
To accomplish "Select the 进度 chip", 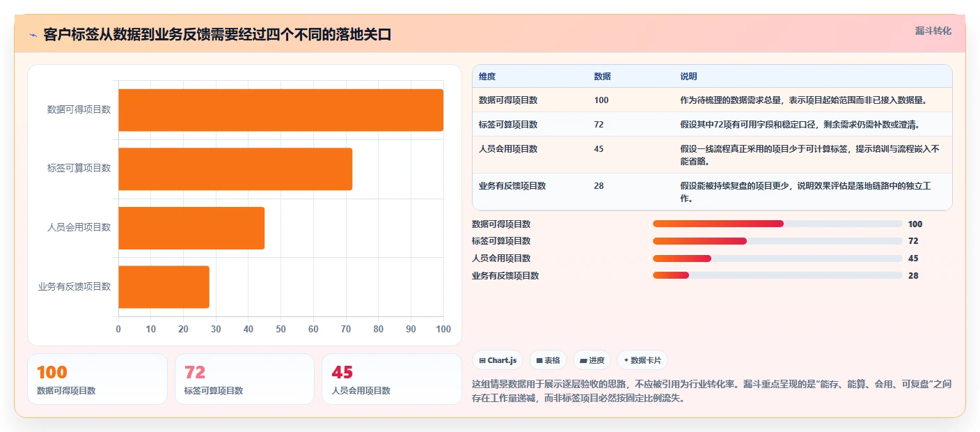I will (x=592, y=360).
